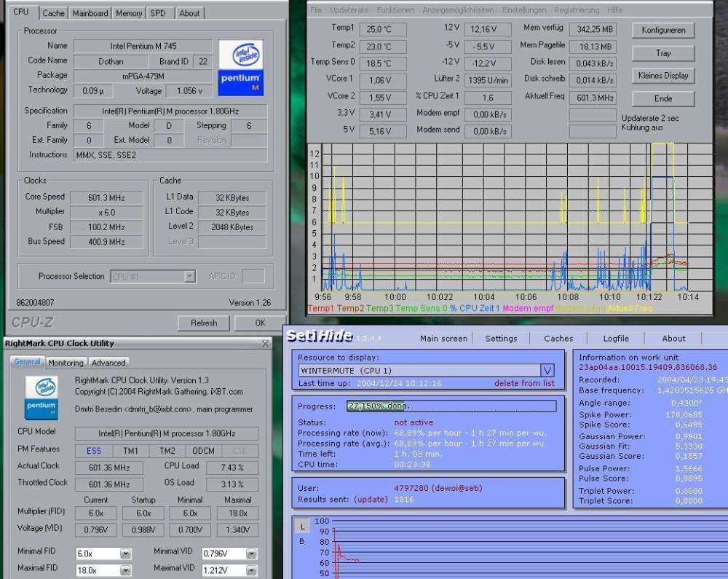Click the ODCM feature indicator

203,451
